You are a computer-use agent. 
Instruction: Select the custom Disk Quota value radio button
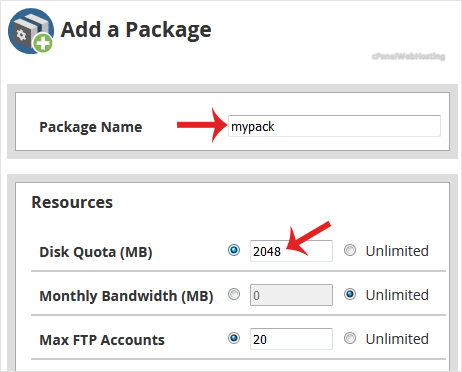coord(234,250)
